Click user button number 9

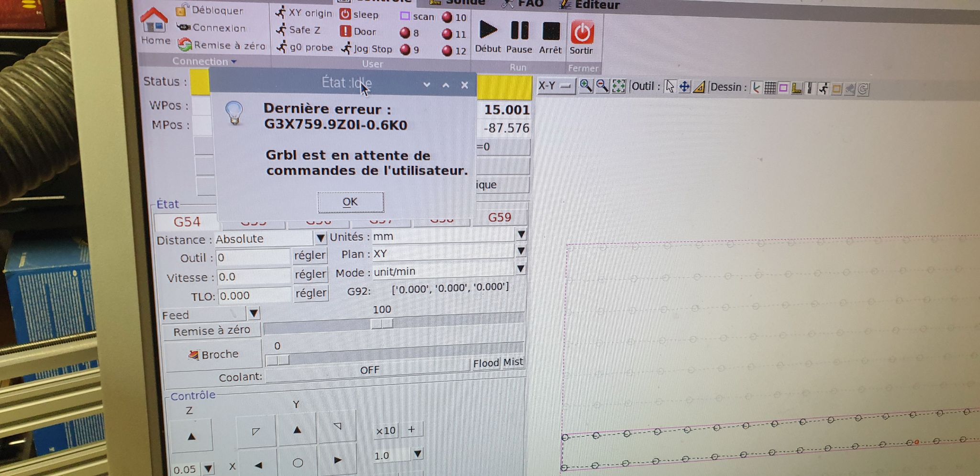(410, 50)
